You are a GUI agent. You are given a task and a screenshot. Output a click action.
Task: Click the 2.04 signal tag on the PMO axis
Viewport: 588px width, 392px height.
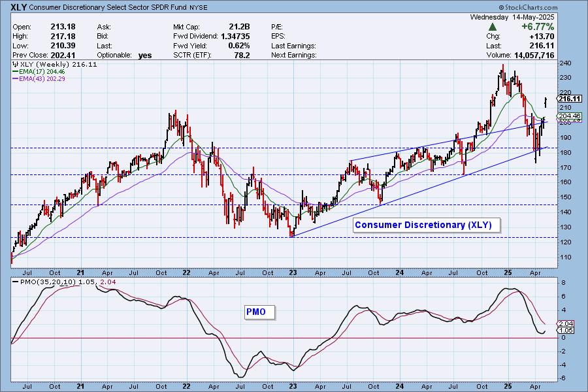coord(566,324)
